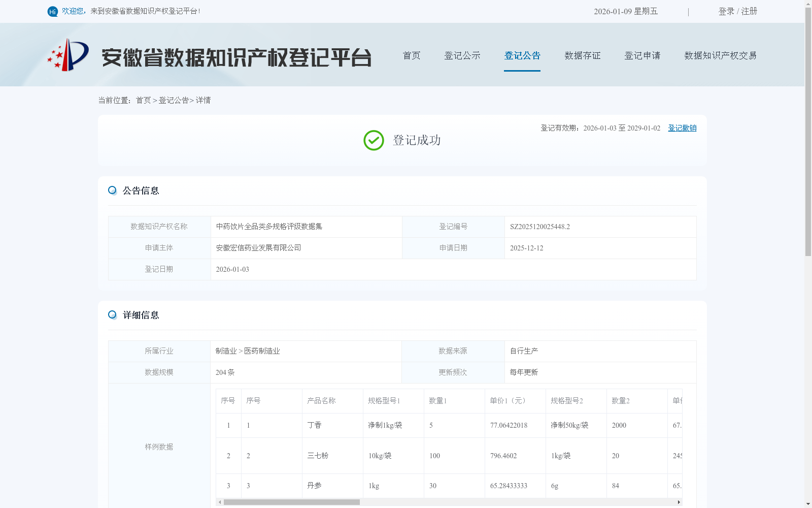Click the 详细信息 section bullet icon
The height and width of the screenshot is (508, 812).
click(x=112, y=315)
